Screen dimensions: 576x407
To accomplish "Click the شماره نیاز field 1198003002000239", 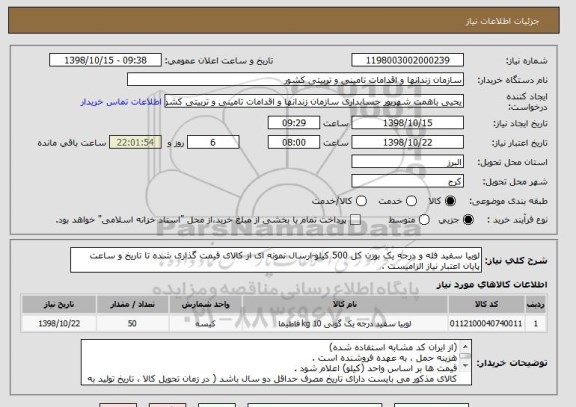I will tap(407, 60).
